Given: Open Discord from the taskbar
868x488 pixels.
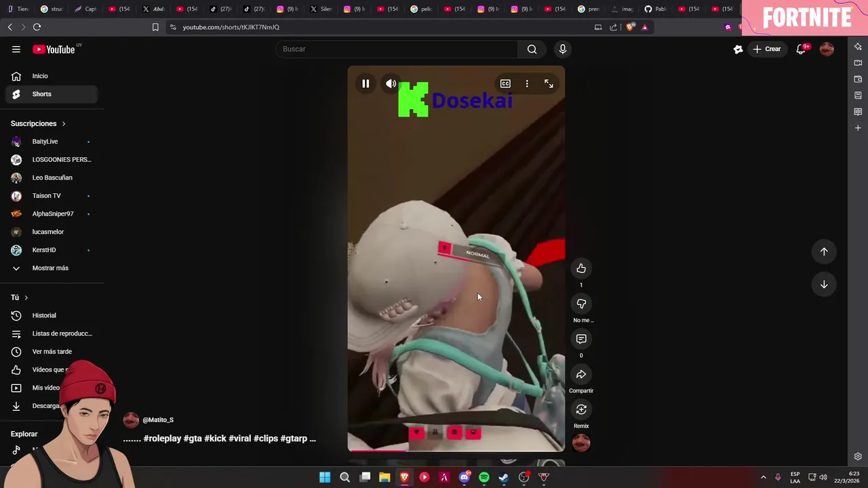Looking at the screenshot, I should [465, 477].
